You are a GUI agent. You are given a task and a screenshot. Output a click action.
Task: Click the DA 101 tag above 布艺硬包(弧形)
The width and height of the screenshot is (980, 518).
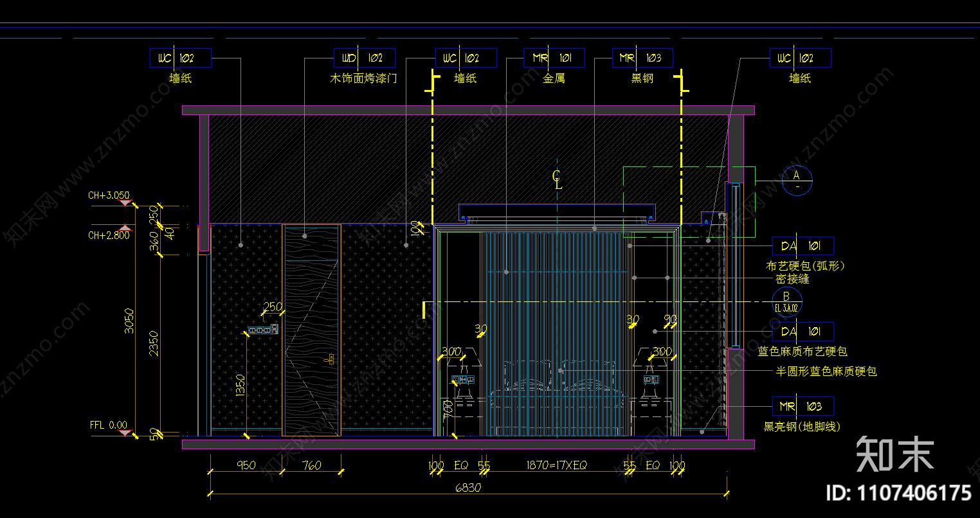click(803, 246)
